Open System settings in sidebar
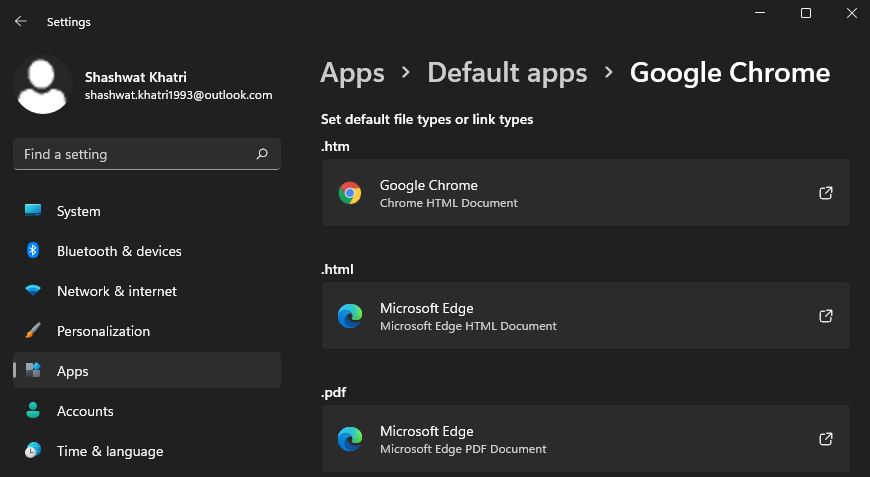 (78, 211)
